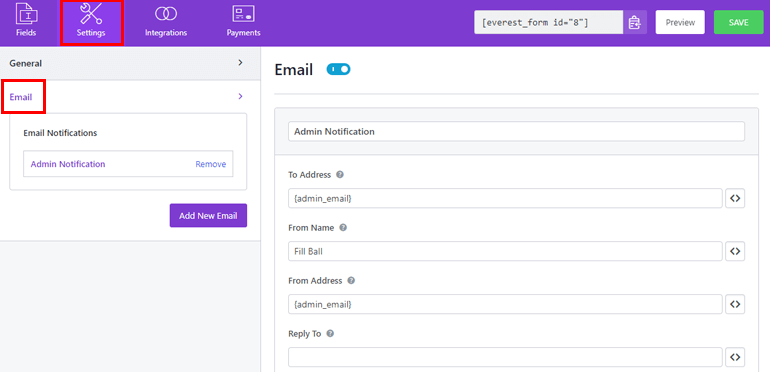Switch to the Settings tab

tap(91, 23)
